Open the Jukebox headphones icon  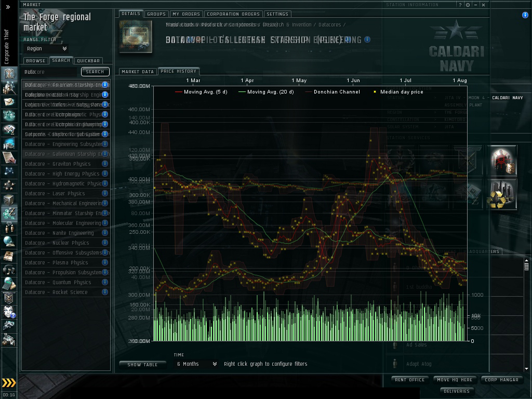9,270
